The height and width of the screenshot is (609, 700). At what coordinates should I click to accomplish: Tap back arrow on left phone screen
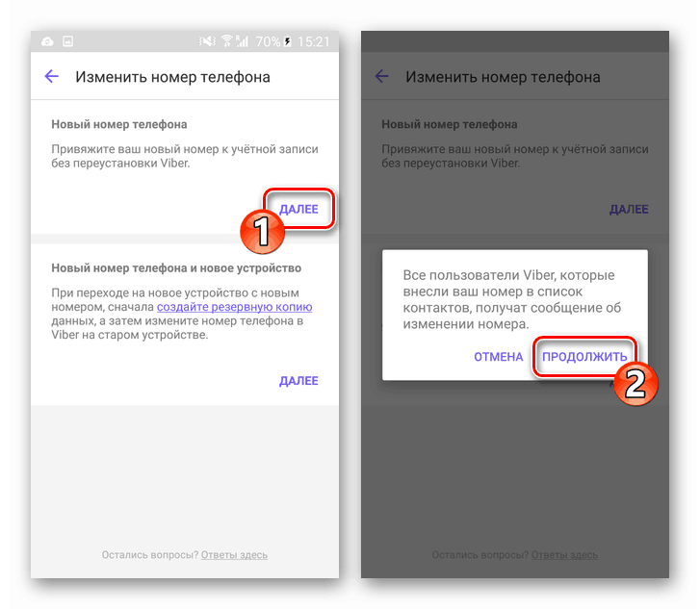pyautogui.click(x=52, y=76)
